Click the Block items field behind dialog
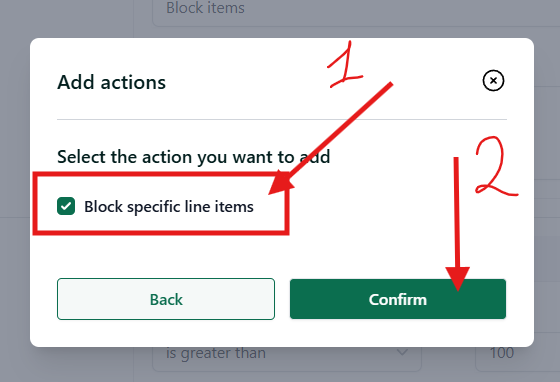Image resolution: width=560 pixels, height=382 pixels. coord(356,9)
